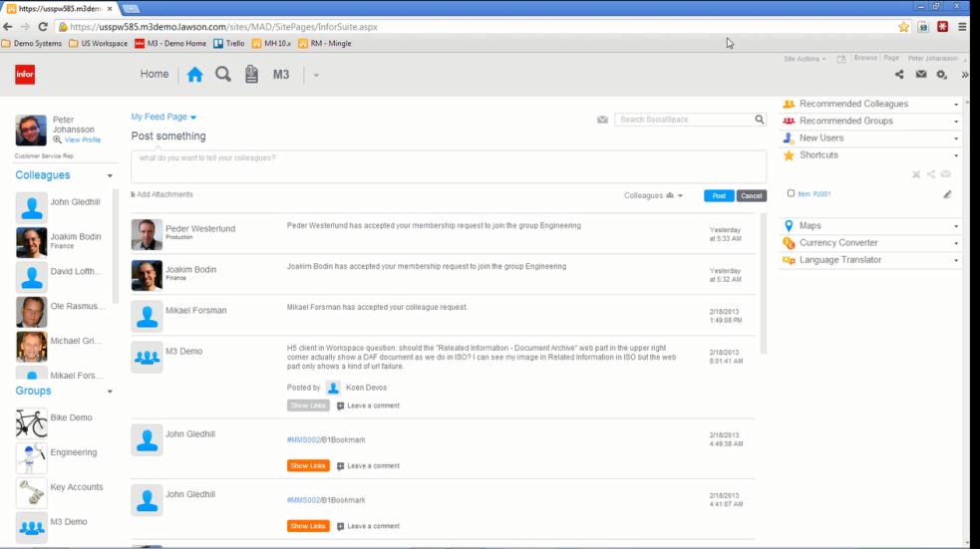Click the Infor logo

point(25,75)
